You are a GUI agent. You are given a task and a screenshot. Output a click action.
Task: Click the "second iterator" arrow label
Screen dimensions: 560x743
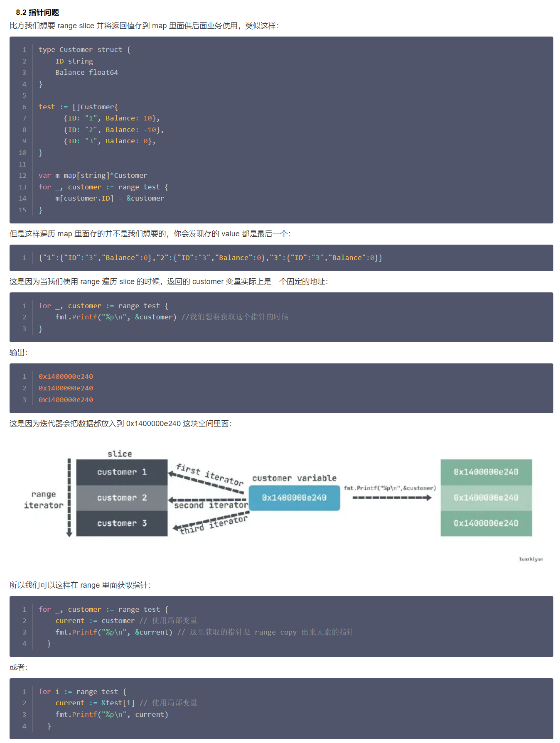pyautogui.click(x=211, y=505)
